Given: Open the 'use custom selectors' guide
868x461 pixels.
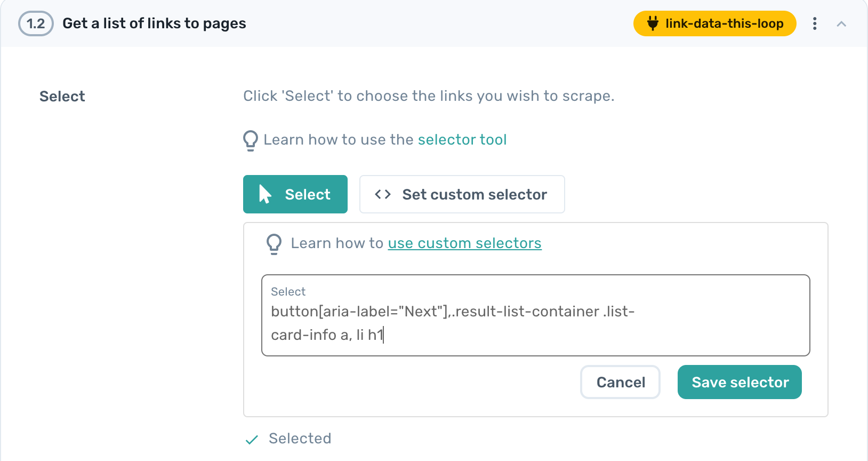Looking at the screenshot, I should pos(464,243).
